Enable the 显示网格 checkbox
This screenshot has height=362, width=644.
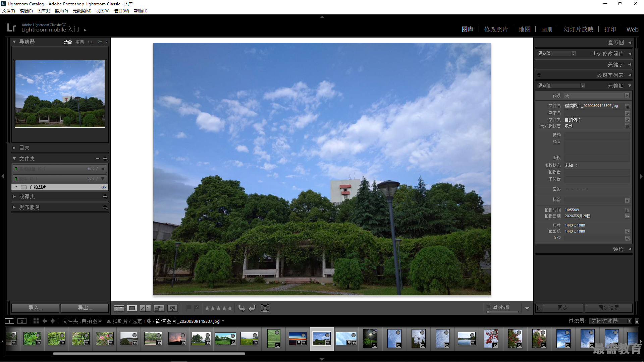(489, 306)
